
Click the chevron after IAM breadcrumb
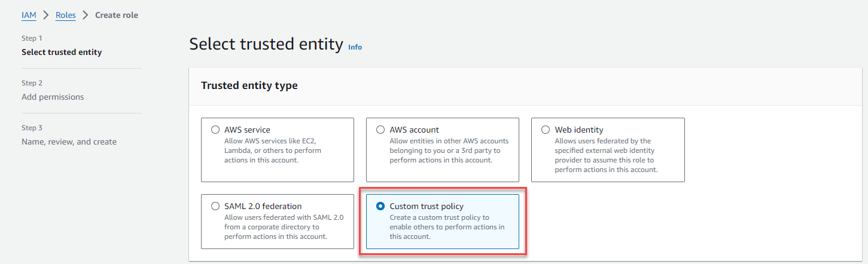click(x=45, y=15)
